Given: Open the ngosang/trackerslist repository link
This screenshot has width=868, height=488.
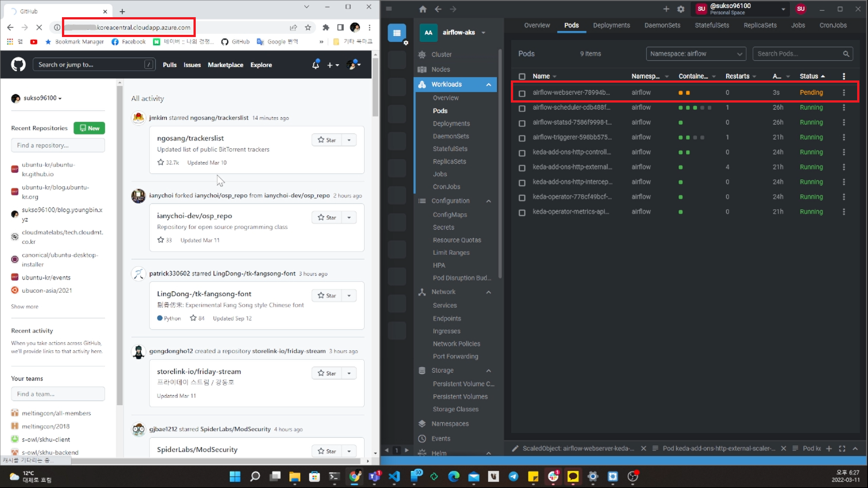Looking at the screenshot, I should pyautogui.click(x=190, y=138).
